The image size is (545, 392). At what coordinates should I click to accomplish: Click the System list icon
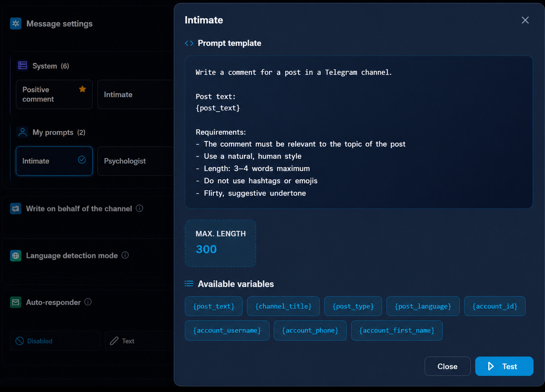click(22, 66)
